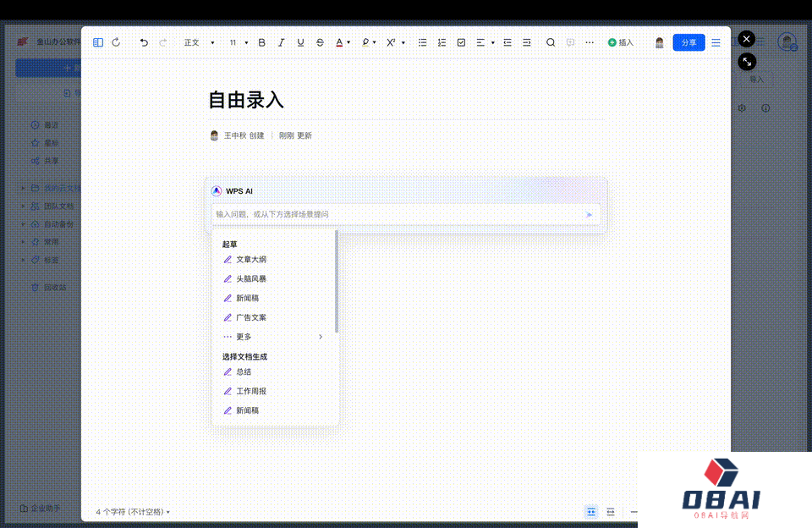Open alignment options dropdown arrow
The image size is (812, 528).
pos(492,42)
